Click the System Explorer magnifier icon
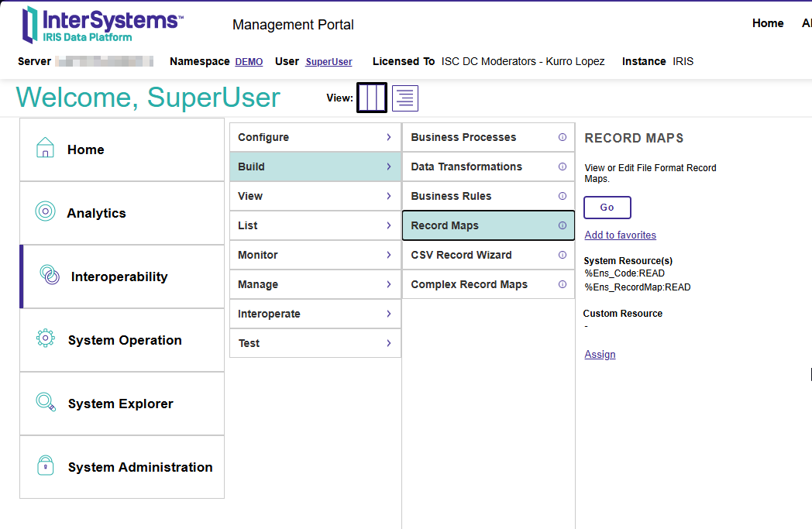The width and height of the screenshot is (812, 529). [x=46, y=403]
